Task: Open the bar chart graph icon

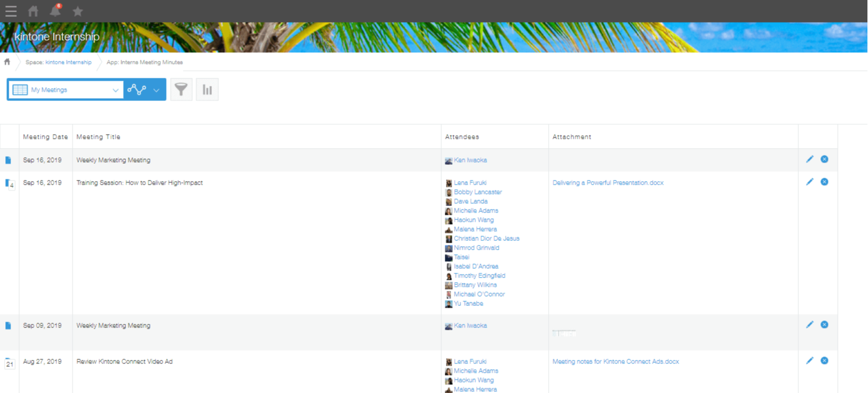Action: point(207,89)
